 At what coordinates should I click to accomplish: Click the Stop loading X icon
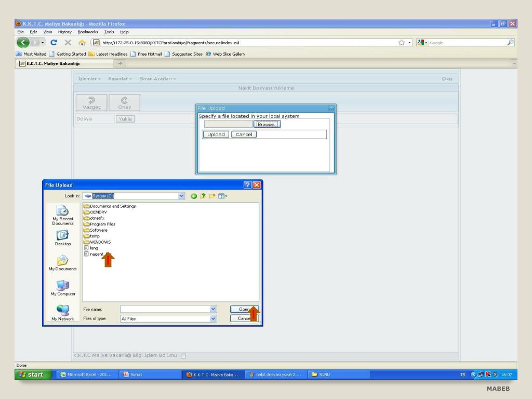click(x=68, y=43)
